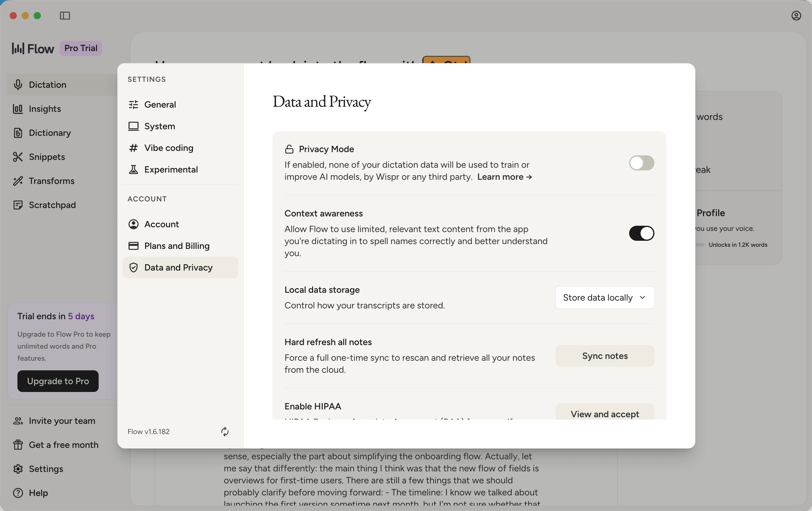Viewport: 812px width, 511px height.
Task: Open Help from the sidebar
Action: (38, 493)
